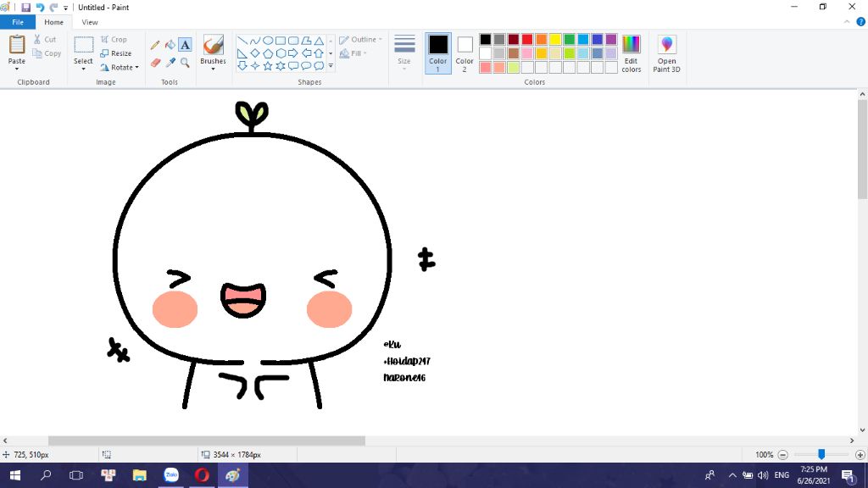Select the Diamond shape
The width and height of the screenshot is (868, 488).
click(x=254, y=53)
